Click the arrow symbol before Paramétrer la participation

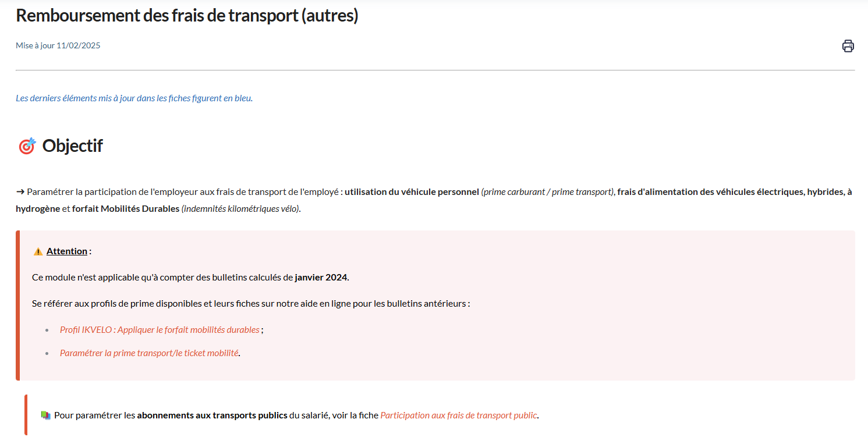tap(20, 191)
